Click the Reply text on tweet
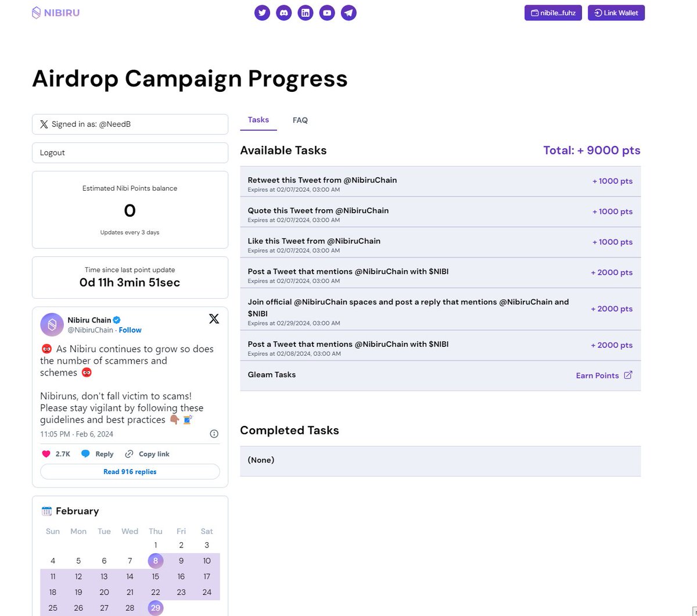 click(x=105, y=454)
